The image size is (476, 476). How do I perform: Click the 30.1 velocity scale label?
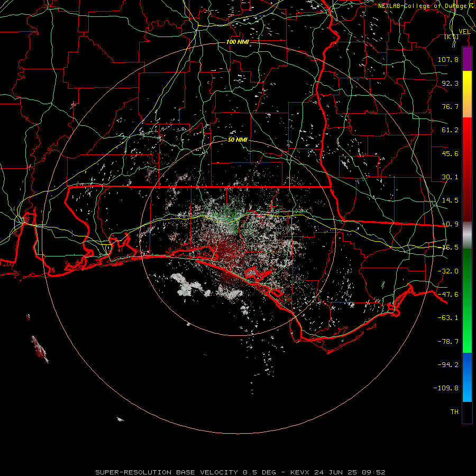point(450,177)
